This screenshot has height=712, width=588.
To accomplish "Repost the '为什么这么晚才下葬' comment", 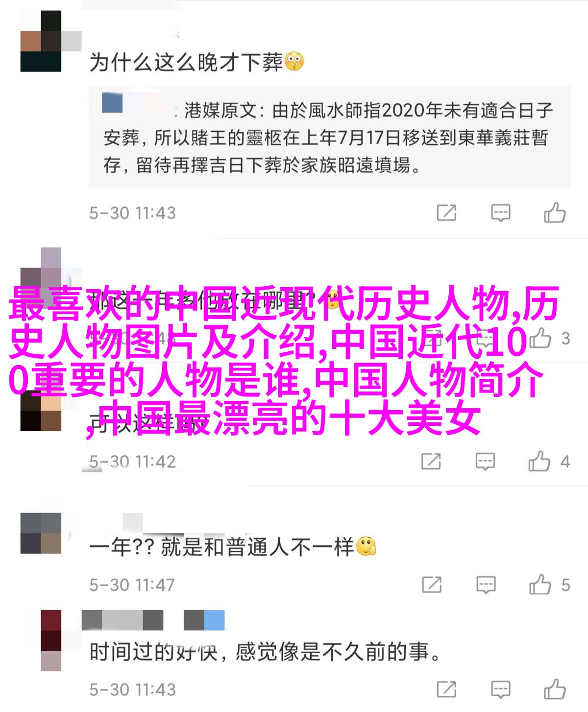I will click(446, 213).
